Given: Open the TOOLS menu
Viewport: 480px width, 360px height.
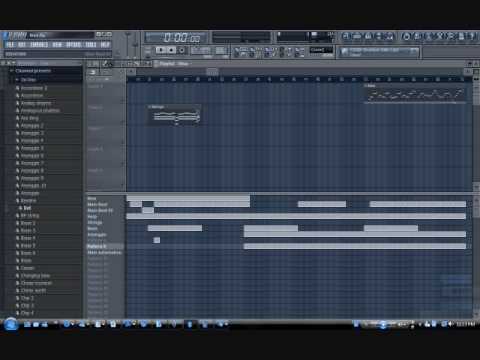Looking at the screenshot, I should (91, 45).
